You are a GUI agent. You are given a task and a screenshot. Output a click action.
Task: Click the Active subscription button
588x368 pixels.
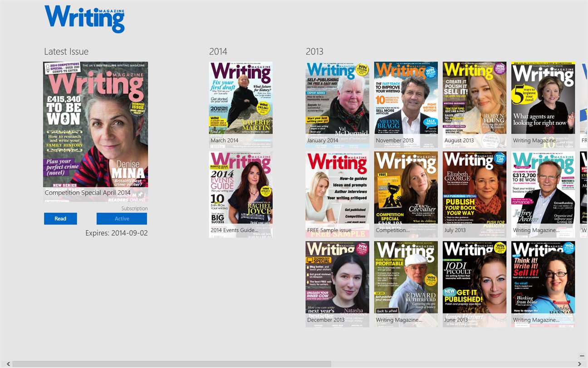pyautogui.click(x=122, y=219)
